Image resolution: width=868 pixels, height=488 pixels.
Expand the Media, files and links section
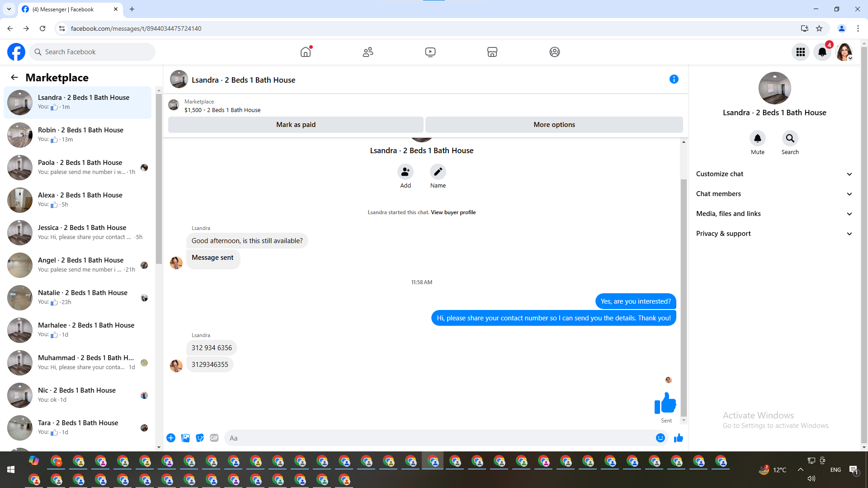pyautogui.click(x=774, y=214)
